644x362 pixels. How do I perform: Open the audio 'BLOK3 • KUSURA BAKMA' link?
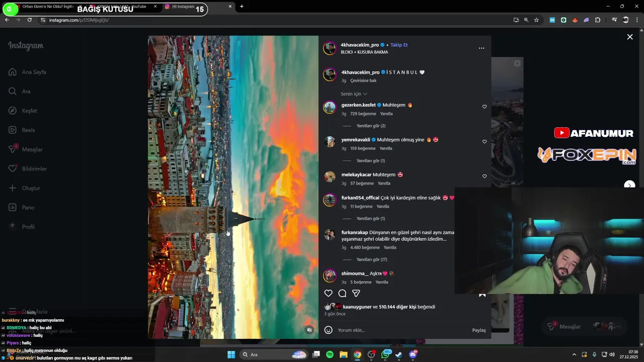pyautogui.click(x=364, y=52)
